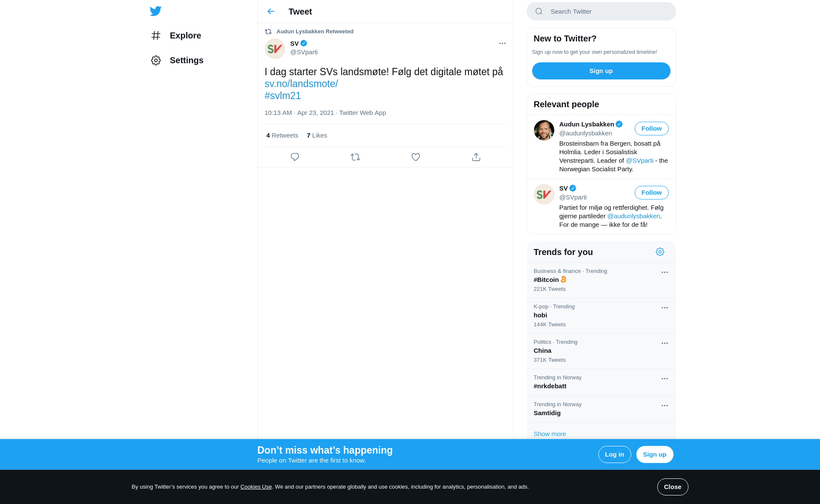Click the share tweet icon

[476, 157]
